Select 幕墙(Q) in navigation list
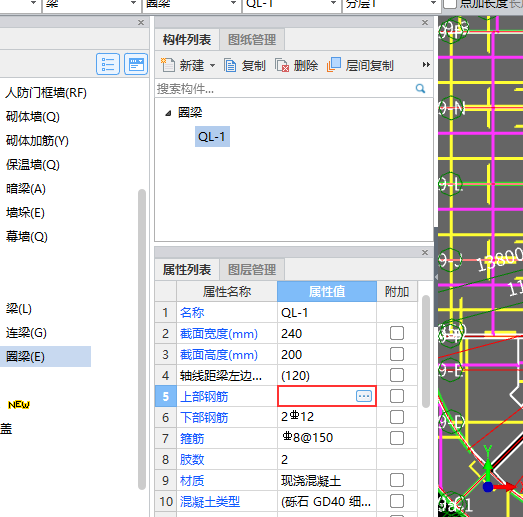This screenshot has height=517, width=523. click(27, 237)
